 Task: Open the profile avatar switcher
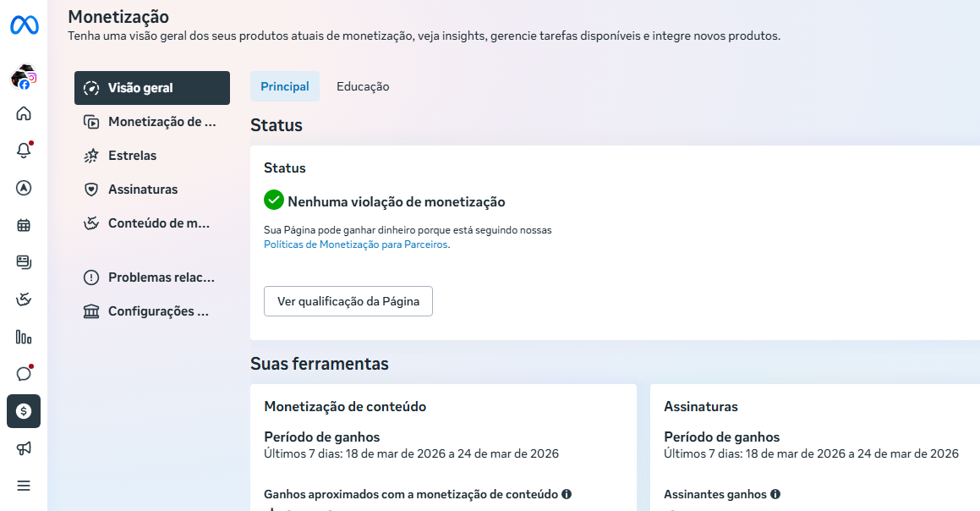click(x=23, y=78)
